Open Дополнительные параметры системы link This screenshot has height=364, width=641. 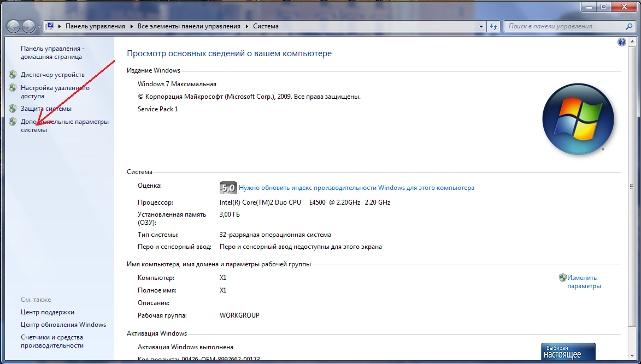pyautogui.click(x=64, y=126)
